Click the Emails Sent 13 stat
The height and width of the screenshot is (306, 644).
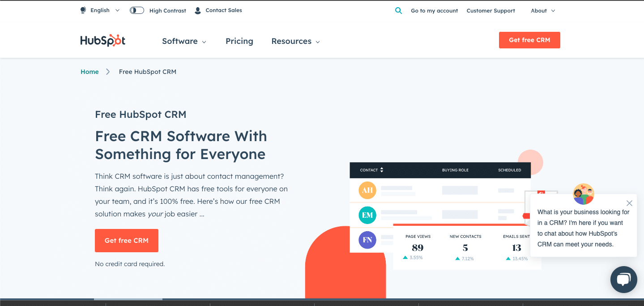tap(516, 247)
